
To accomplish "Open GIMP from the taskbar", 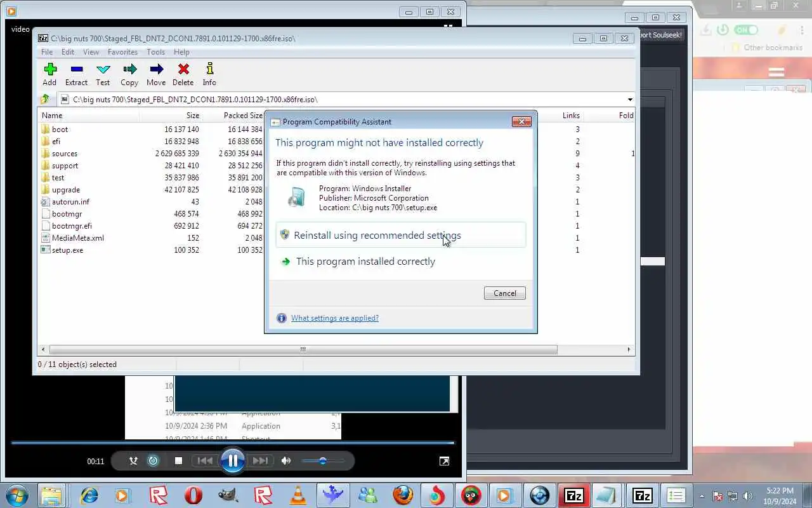I will point(228,495).
